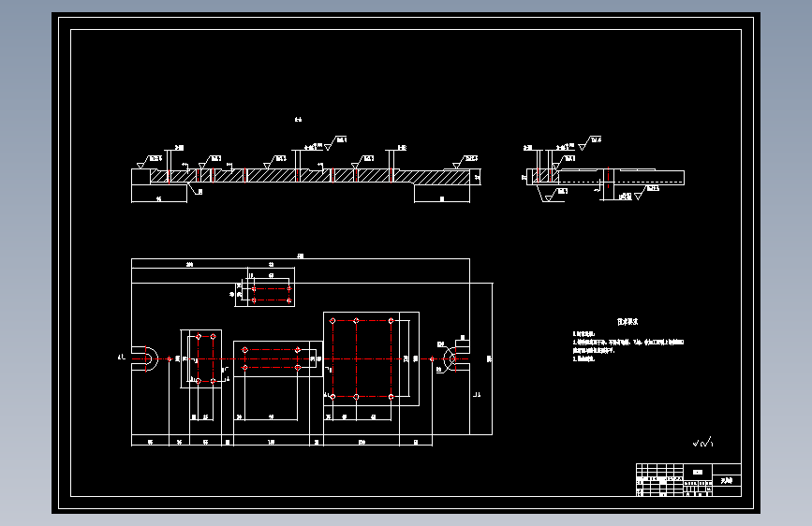Click the overall length dimension above the plan view
812x526 pixels.
pos(301,257)
